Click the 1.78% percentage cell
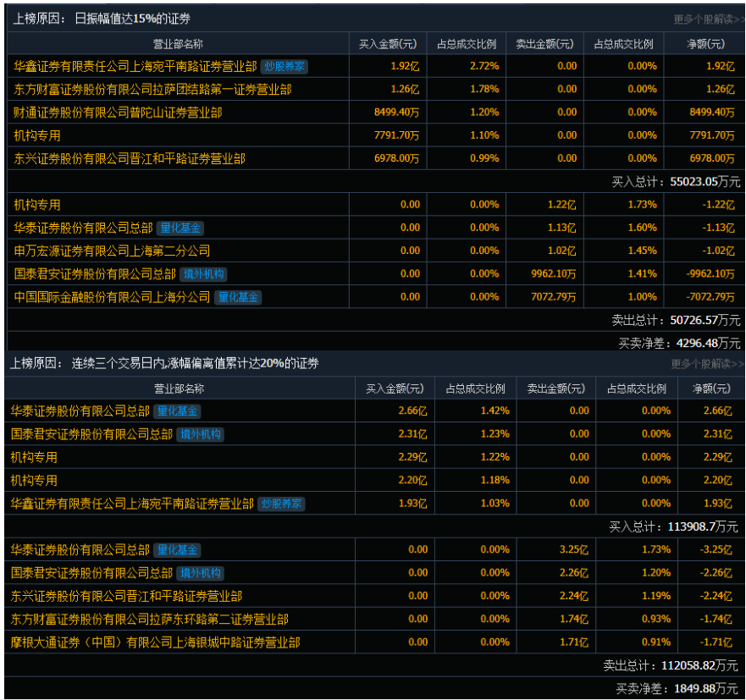 (484, 89)
